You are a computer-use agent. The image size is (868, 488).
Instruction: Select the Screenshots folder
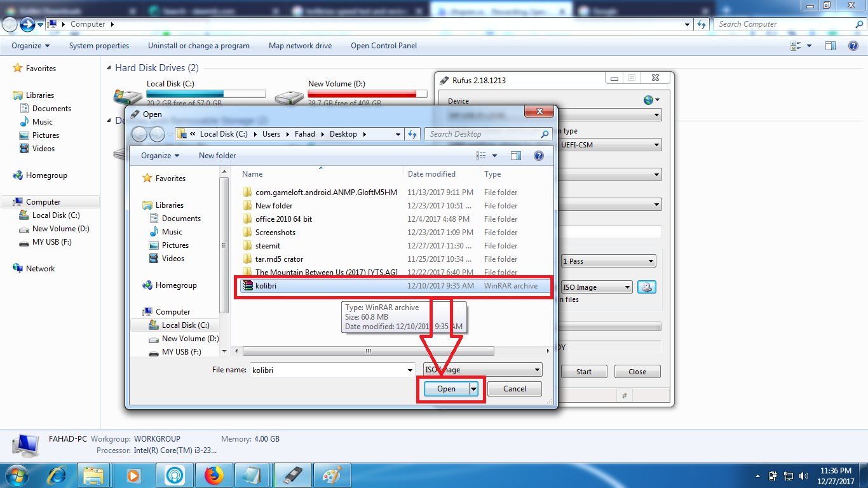pos(275,233)
